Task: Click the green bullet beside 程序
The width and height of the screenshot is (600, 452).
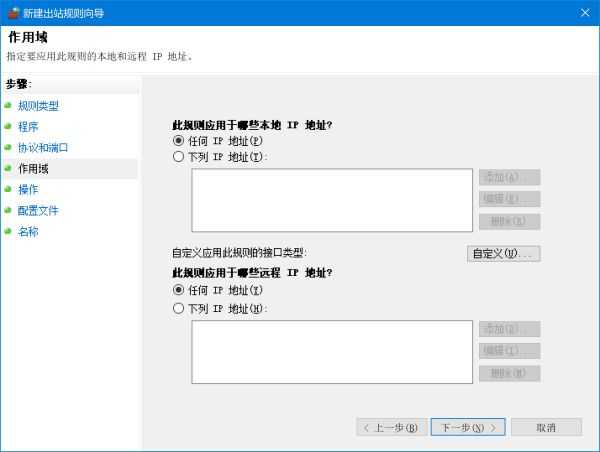Action: pos(8,126)
